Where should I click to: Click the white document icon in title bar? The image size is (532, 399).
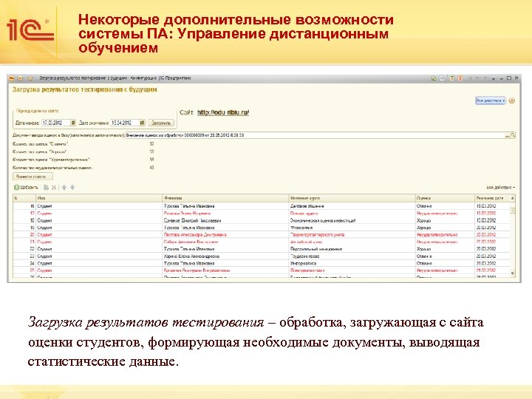coord(442,78)
